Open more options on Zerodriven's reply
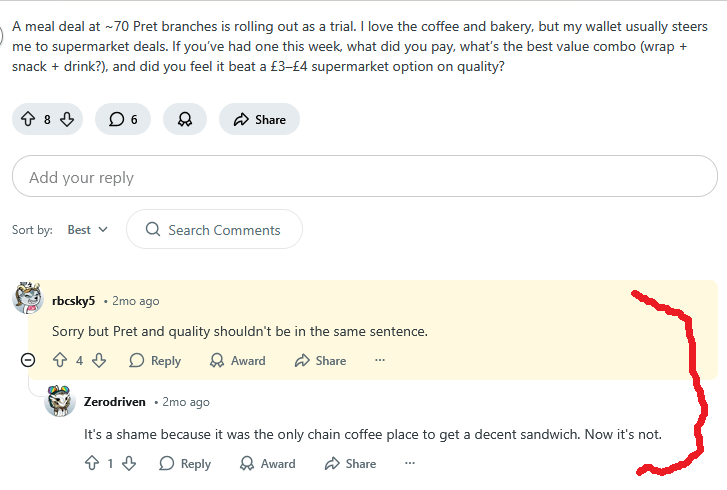The height and width of the screenshot is (490, 727). click(x=409, y=464)
